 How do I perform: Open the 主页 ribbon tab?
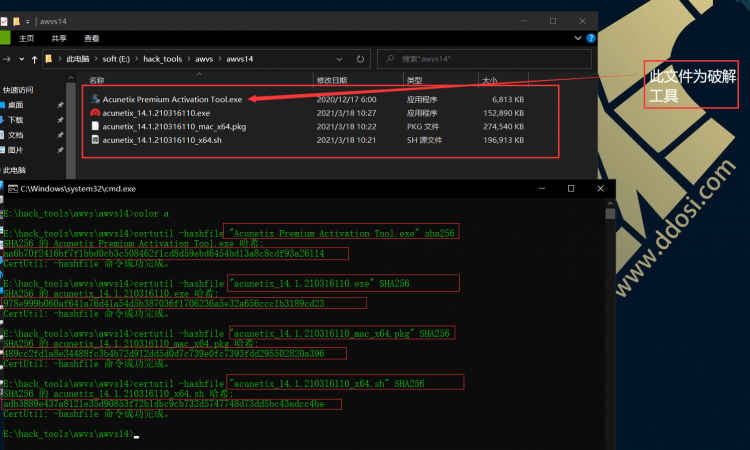click(x=26, y=38)
